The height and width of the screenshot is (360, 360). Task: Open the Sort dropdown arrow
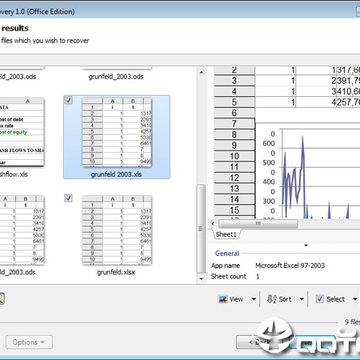click(x=301, y=299)
